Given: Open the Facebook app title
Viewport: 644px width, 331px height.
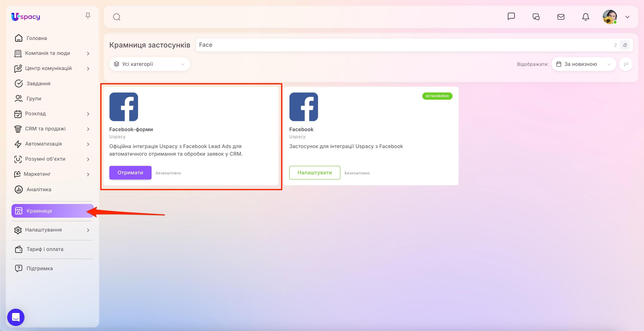Looking at the screenshot, I should point(301,129).
